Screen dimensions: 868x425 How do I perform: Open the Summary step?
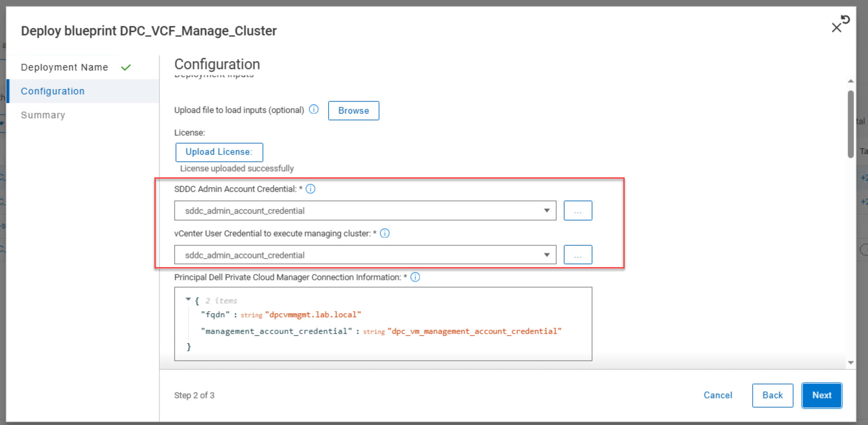(43, 115)
